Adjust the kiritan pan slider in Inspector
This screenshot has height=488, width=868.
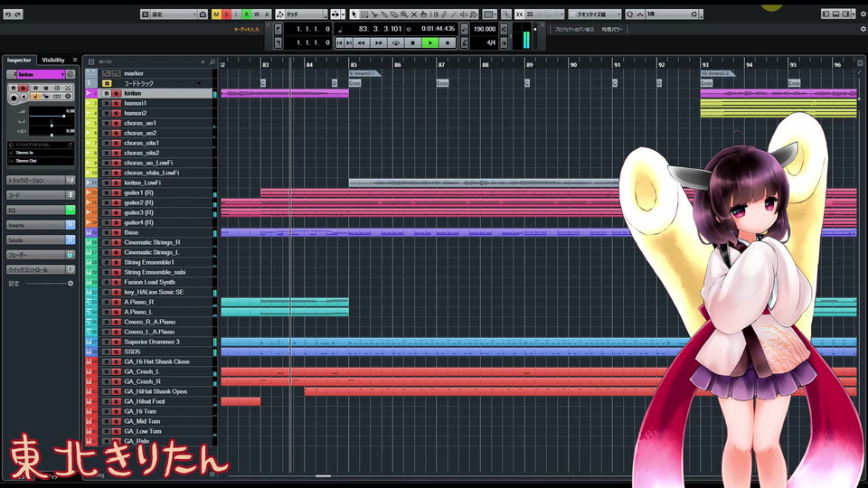pyautogui.click(x=52, y=126)
